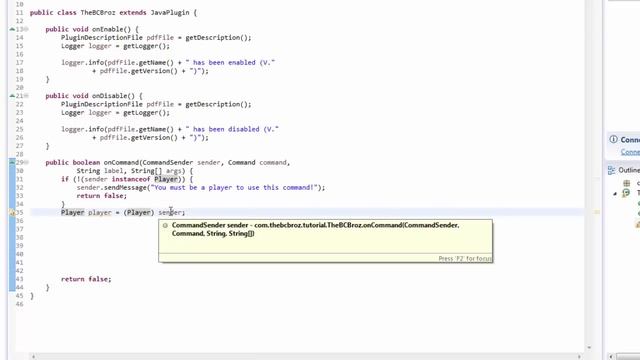This screenshot has height=360, width=640.
Task: Collapse the onEnable method fold at line 13
Action: click(x=27, y=29)
